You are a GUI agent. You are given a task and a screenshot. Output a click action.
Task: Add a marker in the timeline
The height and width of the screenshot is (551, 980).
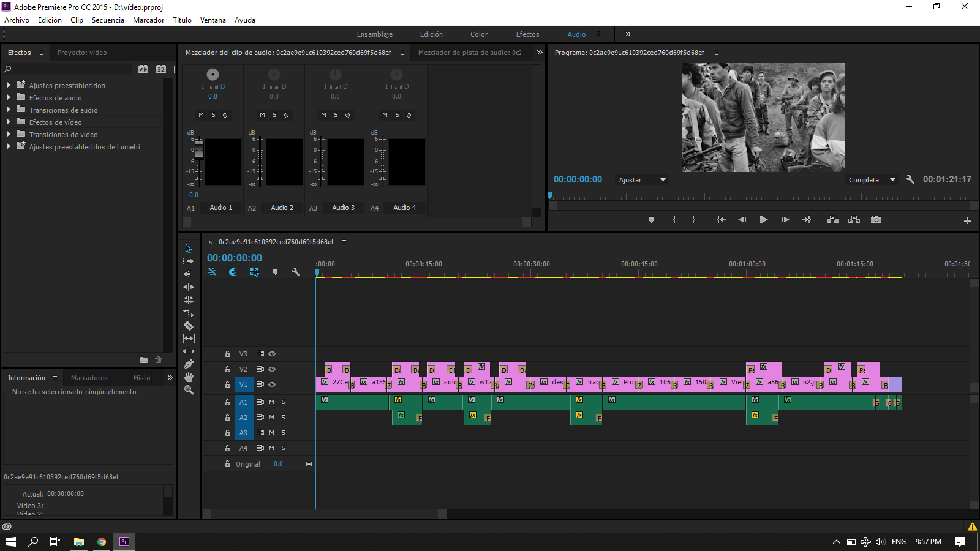pyautogui.click(x=275, y=272)
